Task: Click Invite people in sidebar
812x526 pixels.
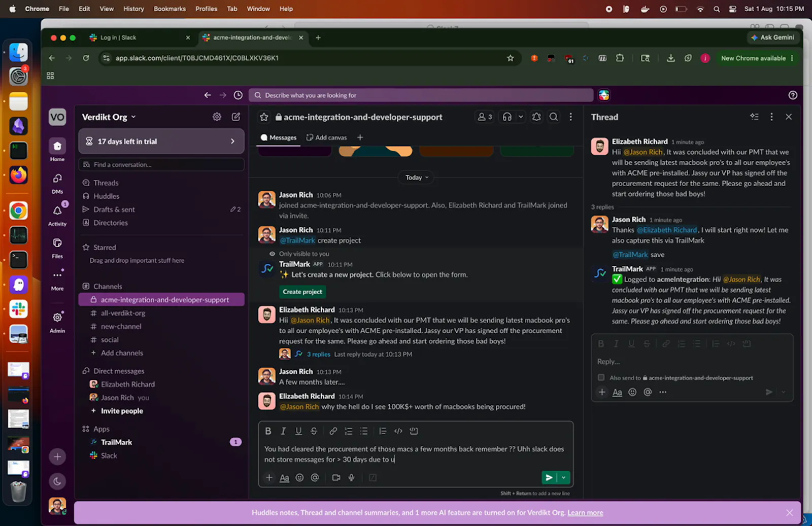Action: (x=122, y=411)
